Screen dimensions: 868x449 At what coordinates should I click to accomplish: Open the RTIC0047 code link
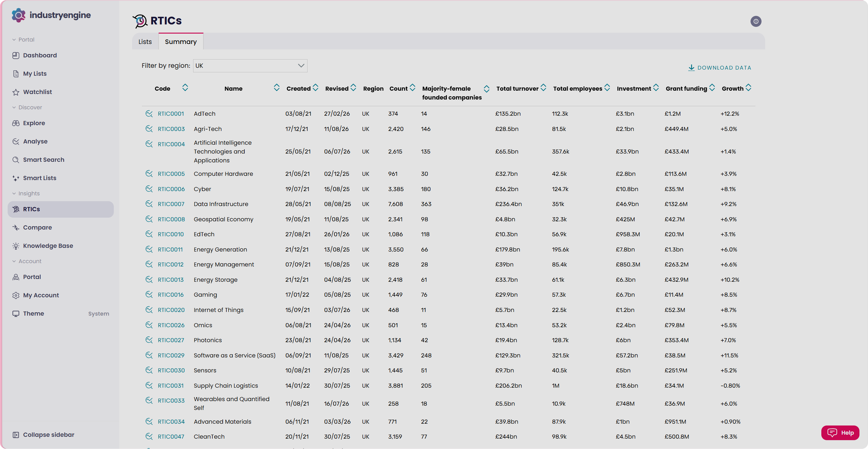[x=171, y=436]
